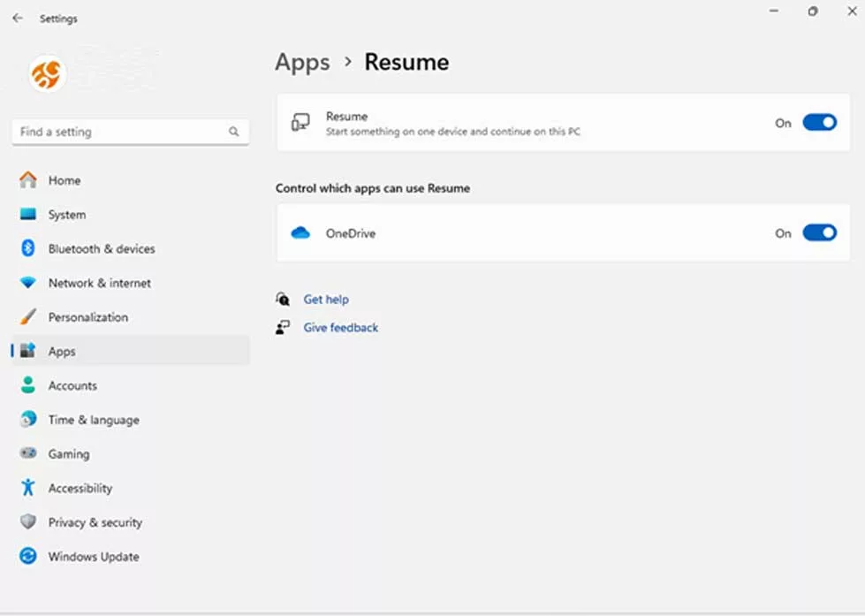Go to System settings
The height and width of the screenshot is (616, 865).
coord(130,214)
